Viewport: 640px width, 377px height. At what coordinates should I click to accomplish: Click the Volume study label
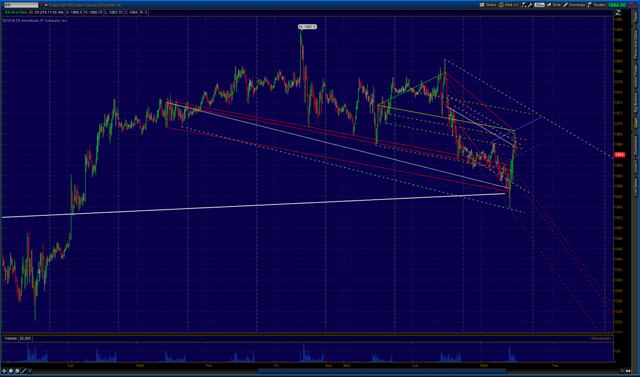pyautogui.click(x=11, y=338)
